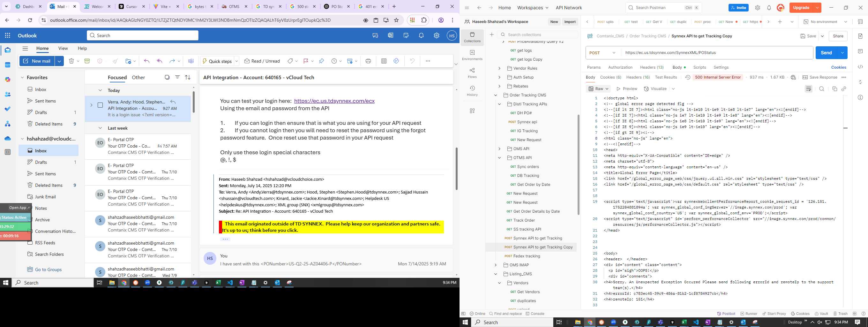Open the Outlook Calendar icon in left rail

point(7,65)
